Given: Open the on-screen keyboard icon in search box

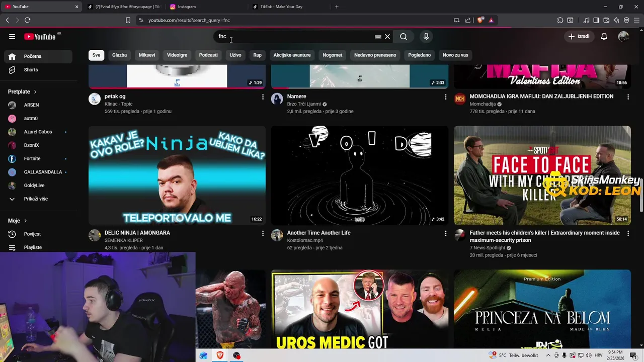Looking at the screenshot, I should pyautogui.click(x=378, y=37).
